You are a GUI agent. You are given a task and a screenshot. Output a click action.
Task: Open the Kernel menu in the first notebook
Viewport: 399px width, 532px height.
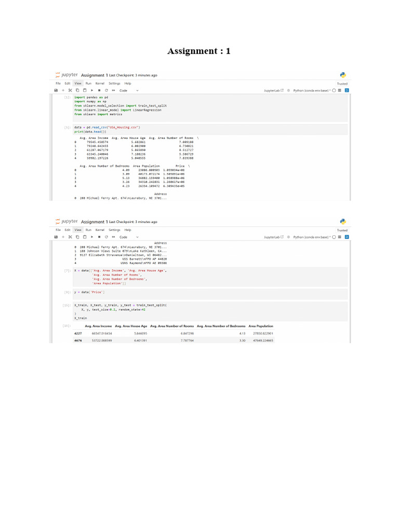100,84
